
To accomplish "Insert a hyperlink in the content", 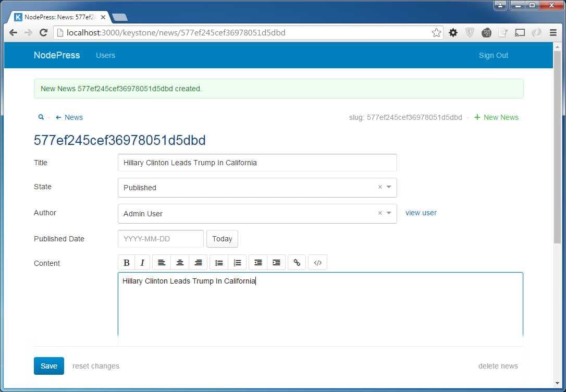I will pyautogui.click(x=297, y=263).
